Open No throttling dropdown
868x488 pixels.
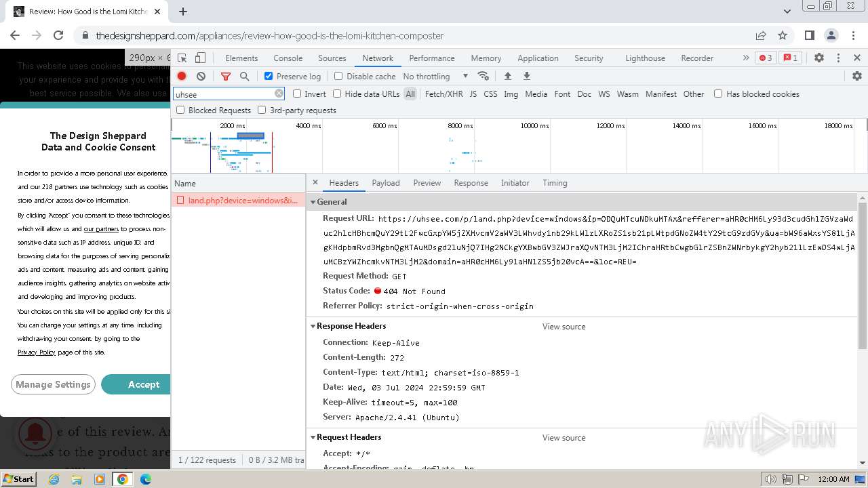coord(435,77)
